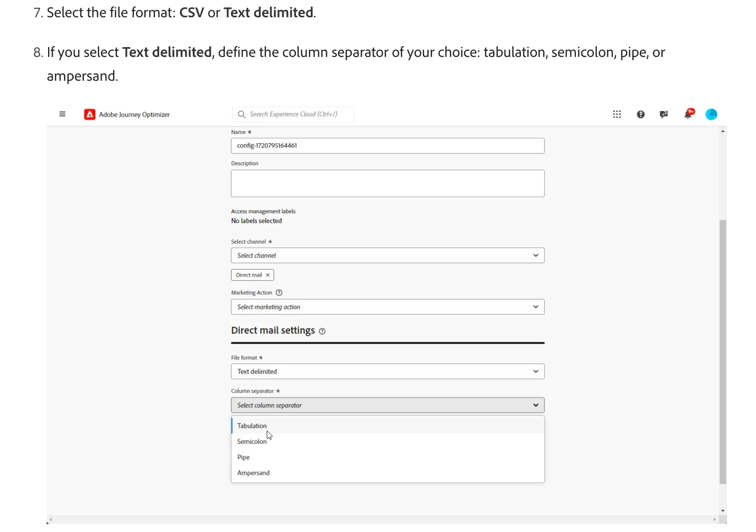The width and height of the screenshot is (756, 532).
Task: Choose the Semicolon separator option
Action: point(252,441)
